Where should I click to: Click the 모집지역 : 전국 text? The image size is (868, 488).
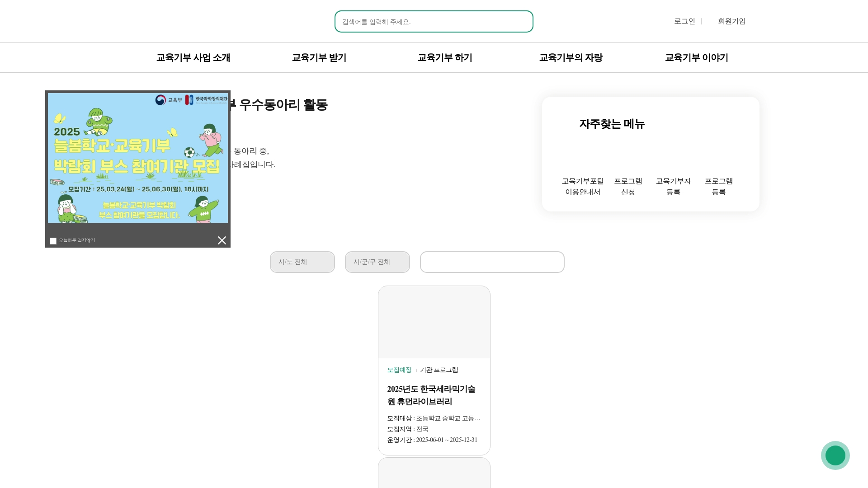pyautogui.click(x=408, y=429)
